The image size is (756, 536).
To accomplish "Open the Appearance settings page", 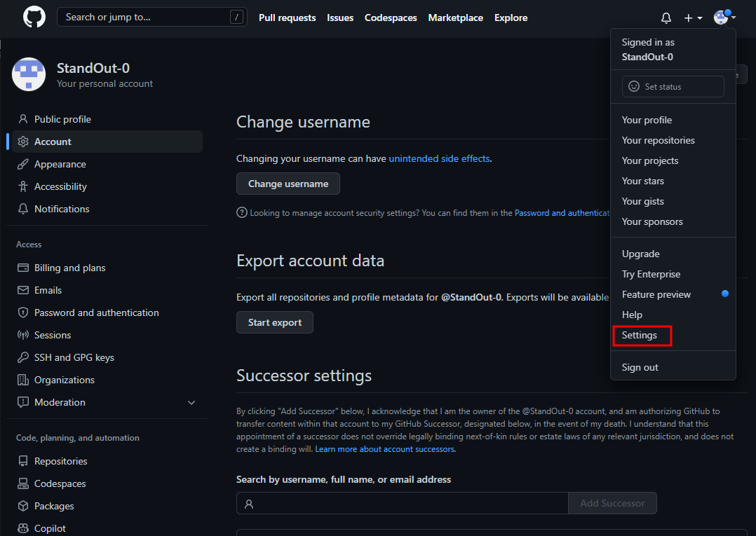I will (107, 164).
